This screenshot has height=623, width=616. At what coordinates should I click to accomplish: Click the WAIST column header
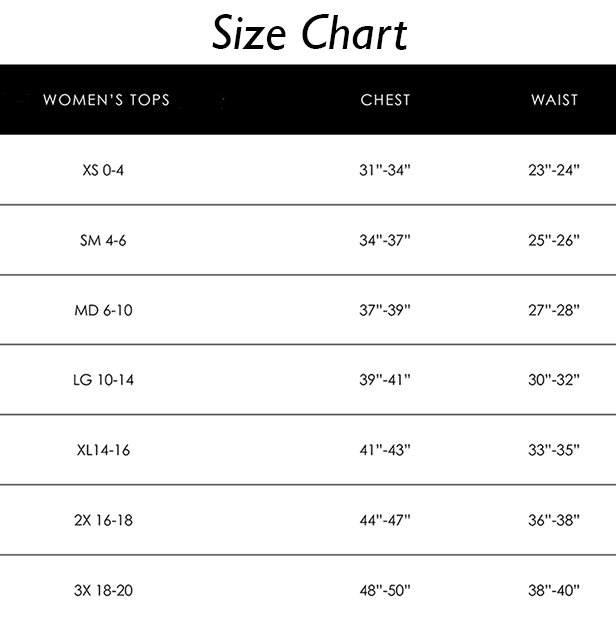coord(554,100)
